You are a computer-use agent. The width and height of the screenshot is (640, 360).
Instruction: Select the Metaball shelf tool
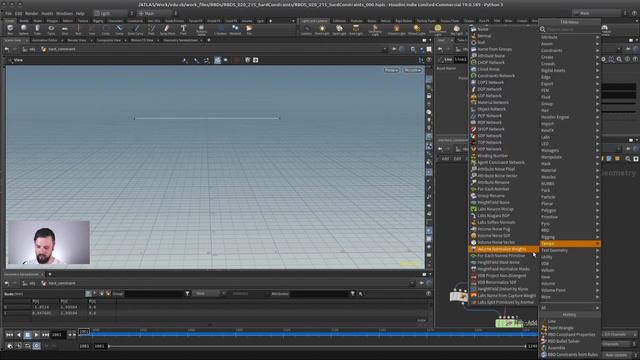235,29
